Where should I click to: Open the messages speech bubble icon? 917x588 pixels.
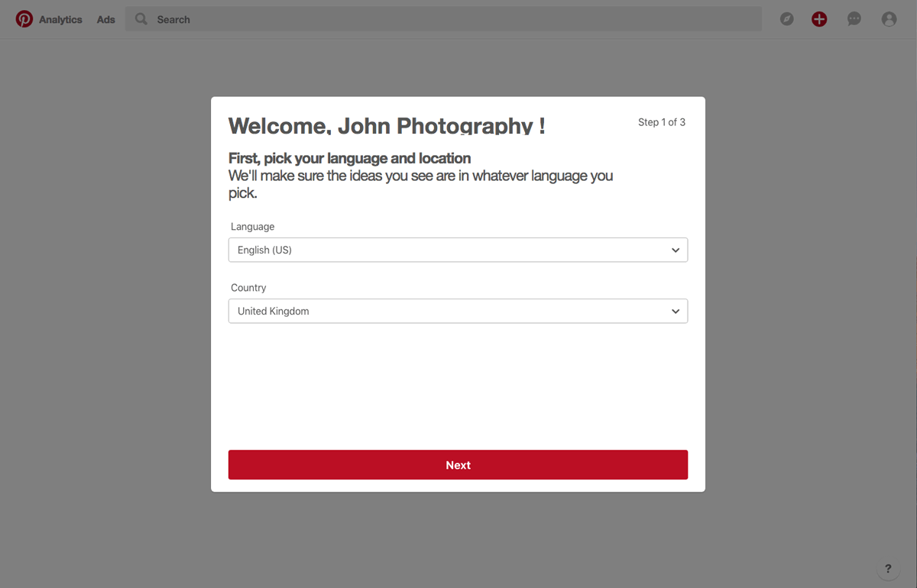click(854, 18)
